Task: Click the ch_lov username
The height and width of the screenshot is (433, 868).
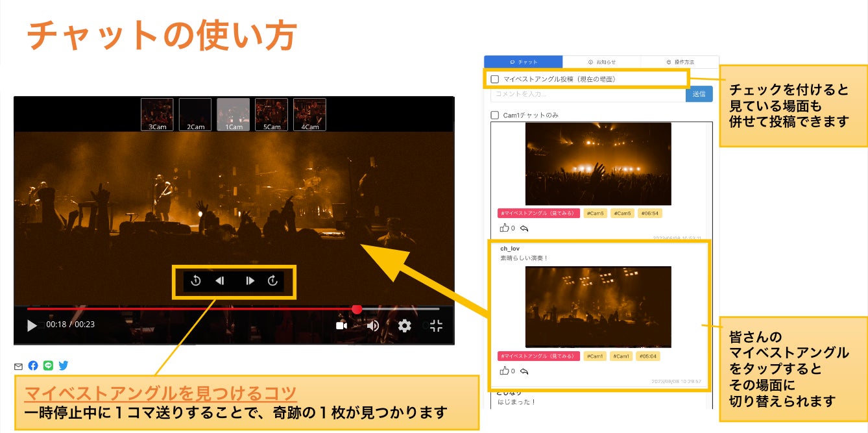Action: 510,249
